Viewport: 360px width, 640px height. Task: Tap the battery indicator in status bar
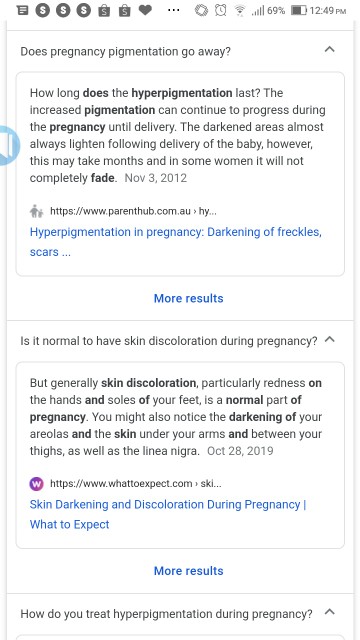click(299, 10)
